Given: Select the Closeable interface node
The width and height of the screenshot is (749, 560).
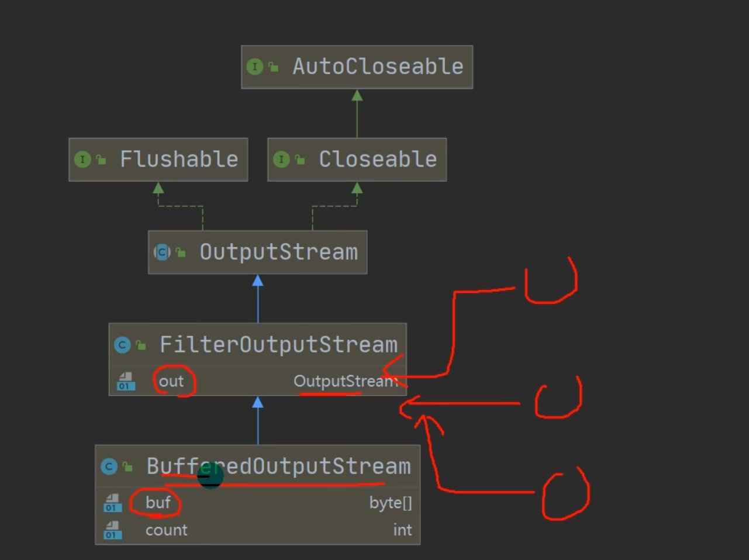Looking at the screenshot, I should pos(378,160).
